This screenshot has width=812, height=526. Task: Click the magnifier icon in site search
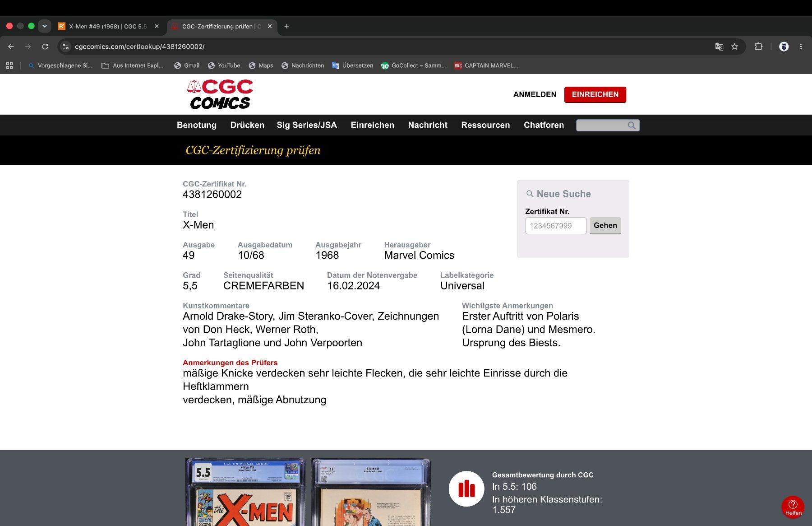tap(632, 125)
